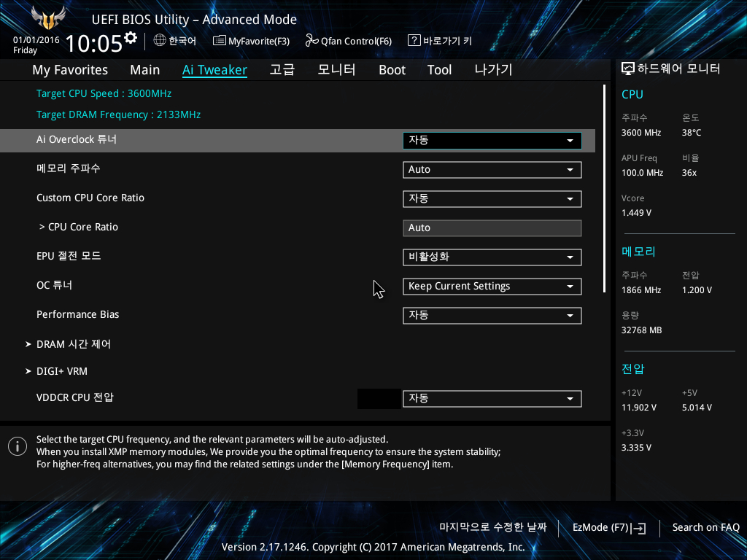Select the EPU 절전 모드 row label
Screen dimensions: 747x560
(x=69, y=256)
